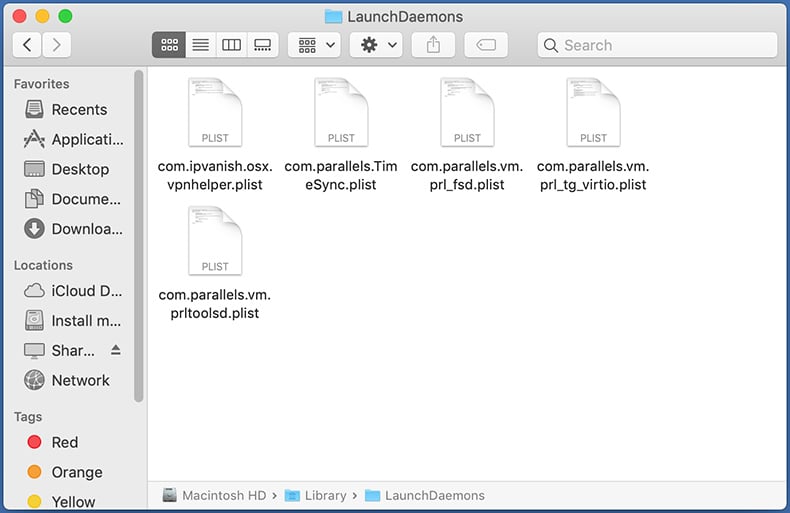Viewport: 790px width, 513px height.
Task: Select com.parallels.TimeSync.plist file icon
Action: (x=341, y=112)
